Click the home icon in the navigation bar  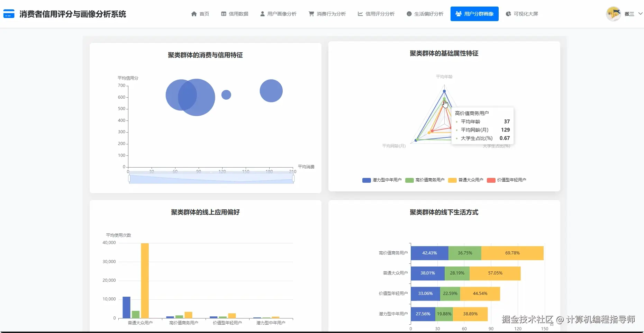[195, 14]
